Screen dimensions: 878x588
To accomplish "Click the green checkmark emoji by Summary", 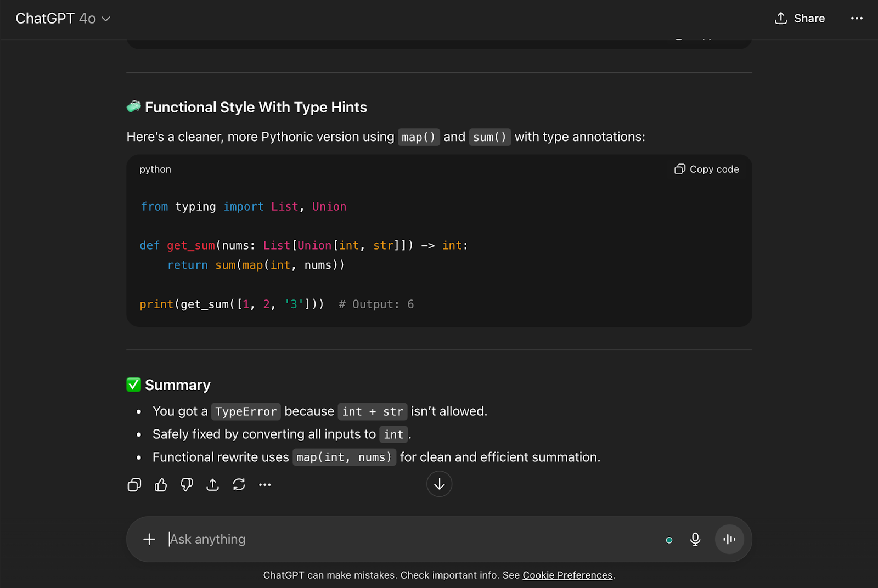I will coord(134,385).
